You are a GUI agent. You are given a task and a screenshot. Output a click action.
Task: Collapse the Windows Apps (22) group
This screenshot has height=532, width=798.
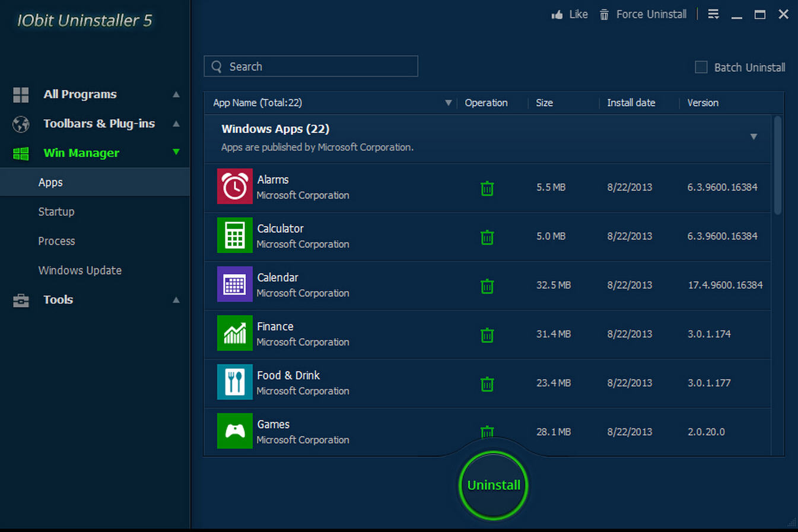754,136
